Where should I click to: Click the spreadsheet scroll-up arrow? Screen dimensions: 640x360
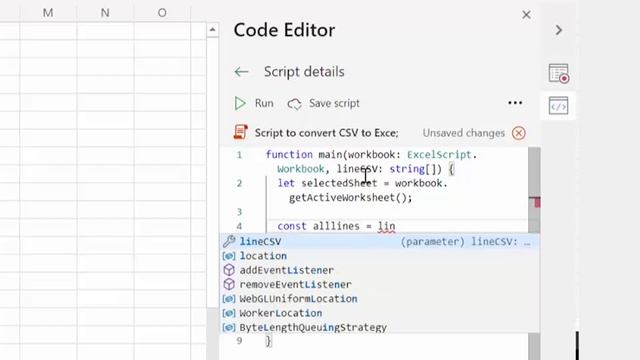[x=212, y=30]
